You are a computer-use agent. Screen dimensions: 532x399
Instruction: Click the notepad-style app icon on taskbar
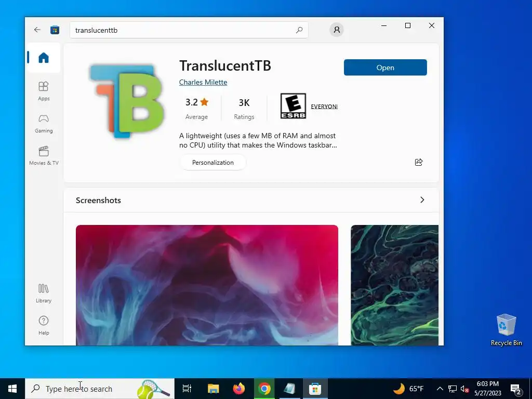point(289,389)
